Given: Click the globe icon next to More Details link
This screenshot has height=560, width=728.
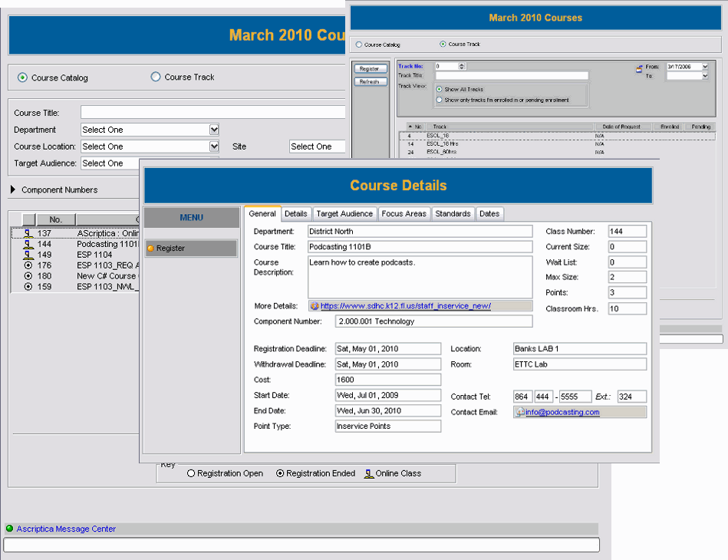Looking at the screenshot, I should tap(314, 306).
